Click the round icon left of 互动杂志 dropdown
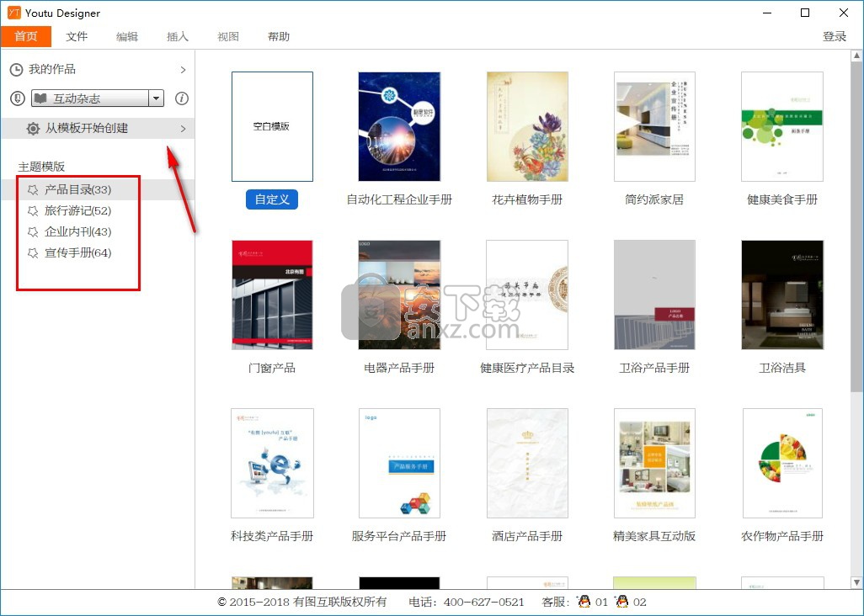This screenshot has height=616, width=864. 18,98
